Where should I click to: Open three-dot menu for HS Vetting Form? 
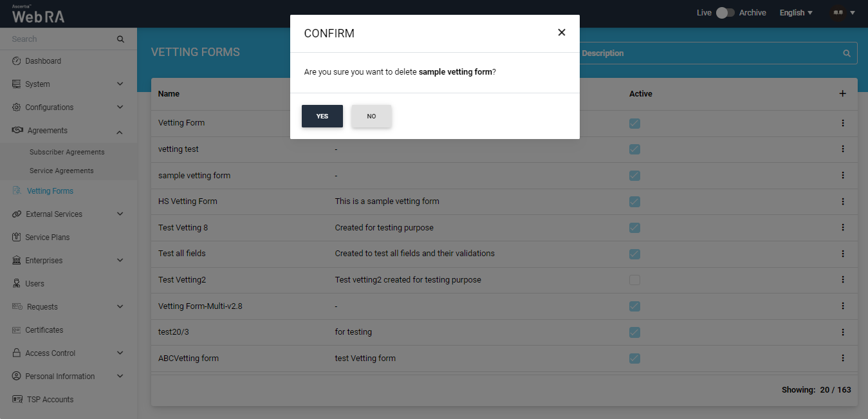(x=842, y=201)
